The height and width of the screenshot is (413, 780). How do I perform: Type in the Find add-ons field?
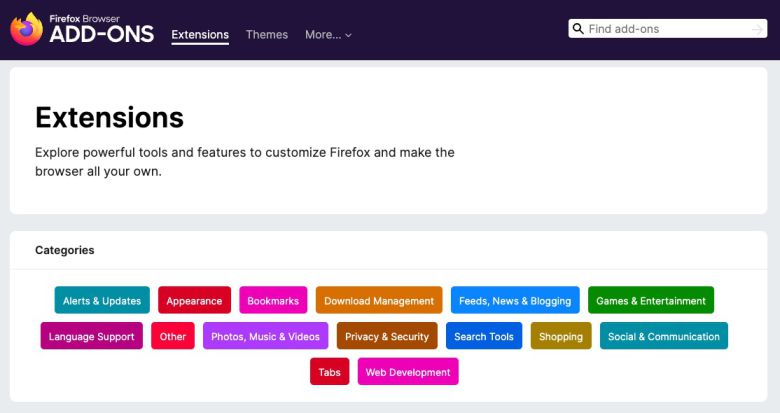[665, 29]
